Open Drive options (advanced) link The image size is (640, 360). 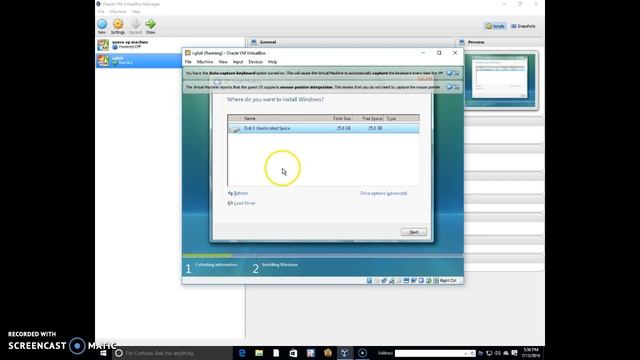pyautogui.click(x=384, y=193)
